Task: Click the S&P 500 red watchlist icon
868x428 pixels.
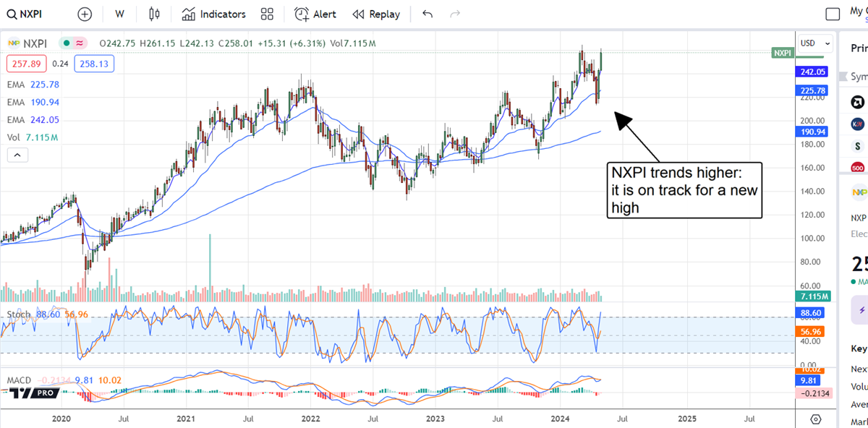Action: [x=859, y=168]
